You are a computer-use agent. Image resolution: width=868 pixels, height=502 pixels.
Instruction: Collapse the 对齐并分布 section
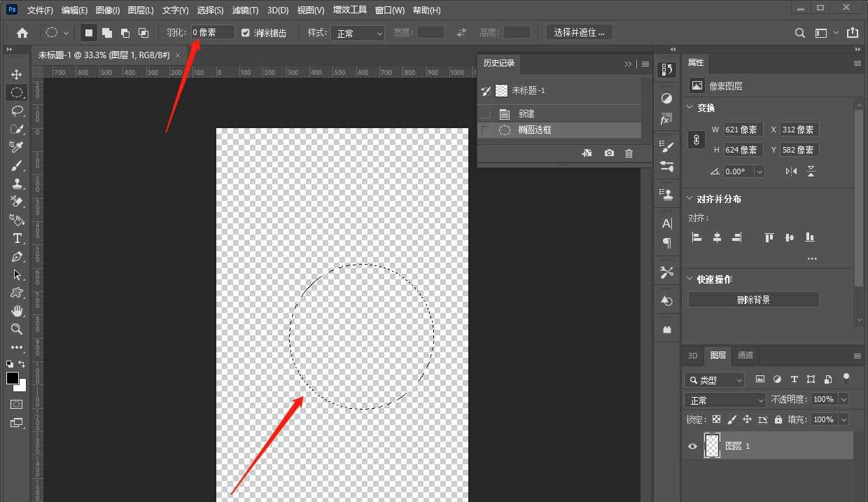coord(689,199)
